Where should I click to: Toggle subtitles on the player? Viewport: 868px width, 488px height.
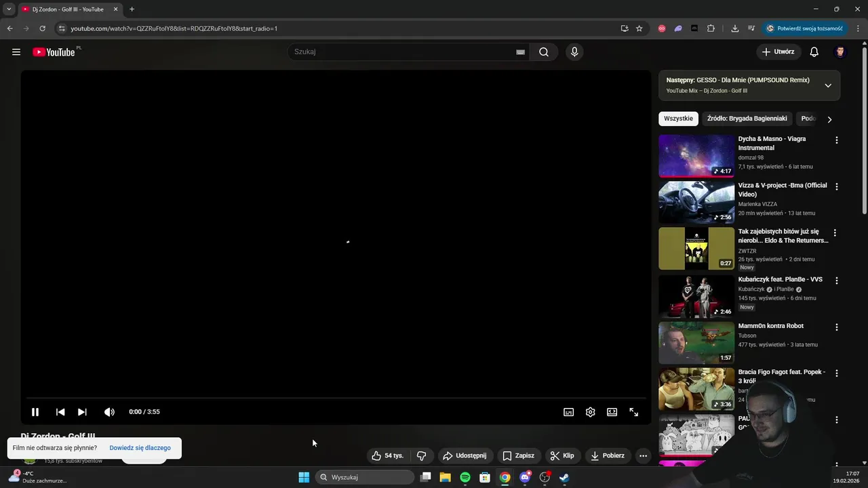[569, 412]
